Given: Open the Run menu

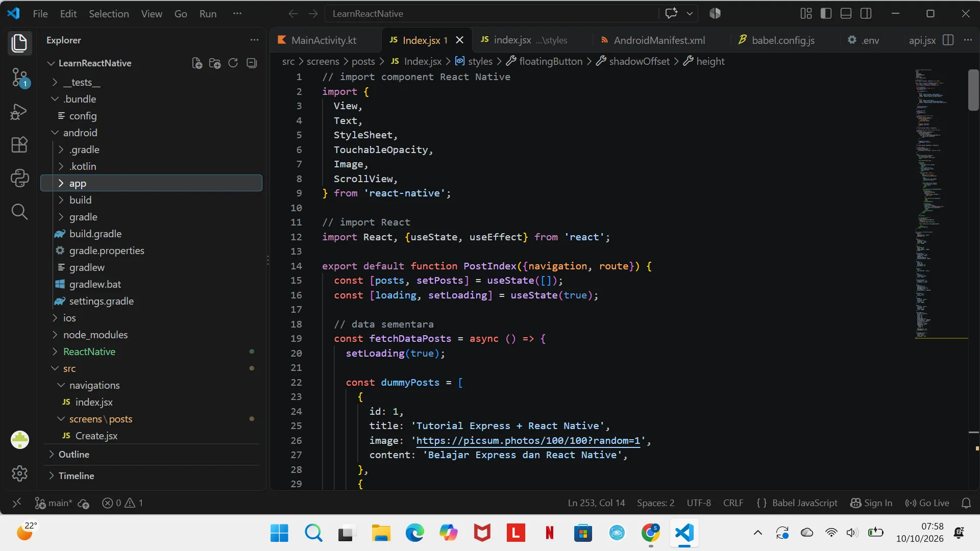Looking at the screenshot, I should pyautogui.click(x=208, y=14).
